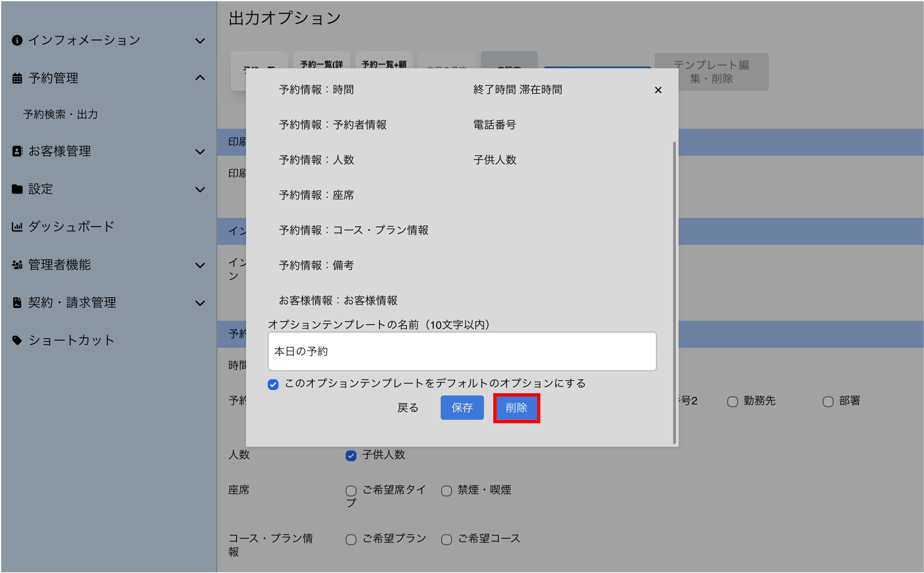The image size is (924, 573).
Task: Select the 予約一覧(詳 template tab
Action: [321, 61]
